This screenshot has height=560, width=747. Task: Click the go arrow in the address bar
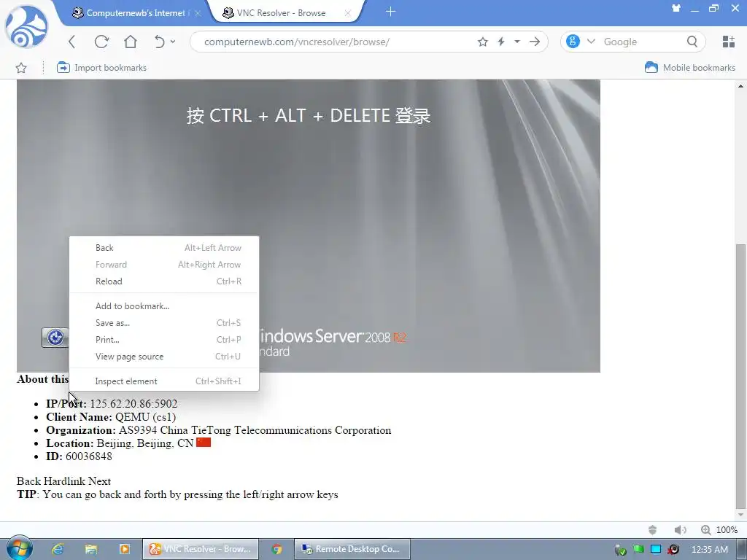coord(535,42)
